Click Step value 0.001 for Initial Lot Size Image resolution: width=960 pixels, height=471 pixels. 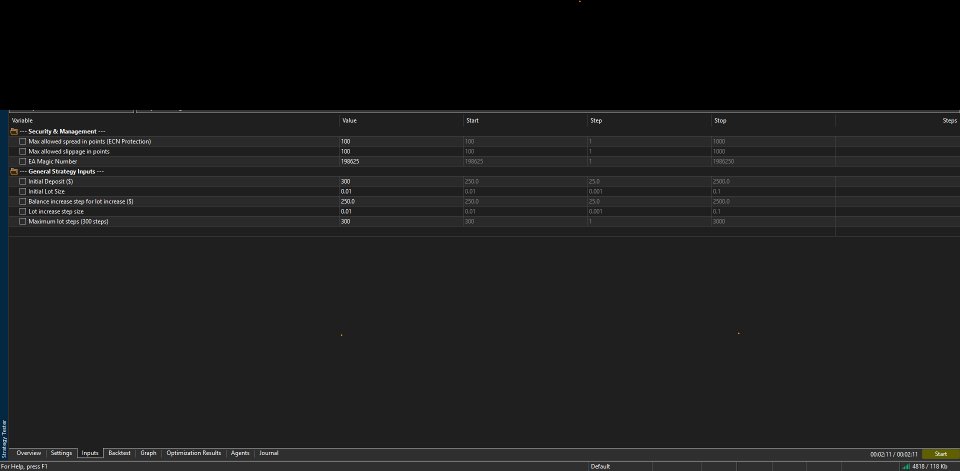pyautogui.click(x=649, y=192)
